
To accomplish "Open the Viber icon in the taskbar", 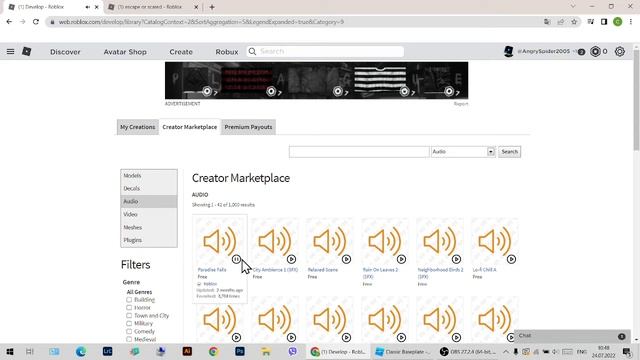I will [x=293, y=351].
